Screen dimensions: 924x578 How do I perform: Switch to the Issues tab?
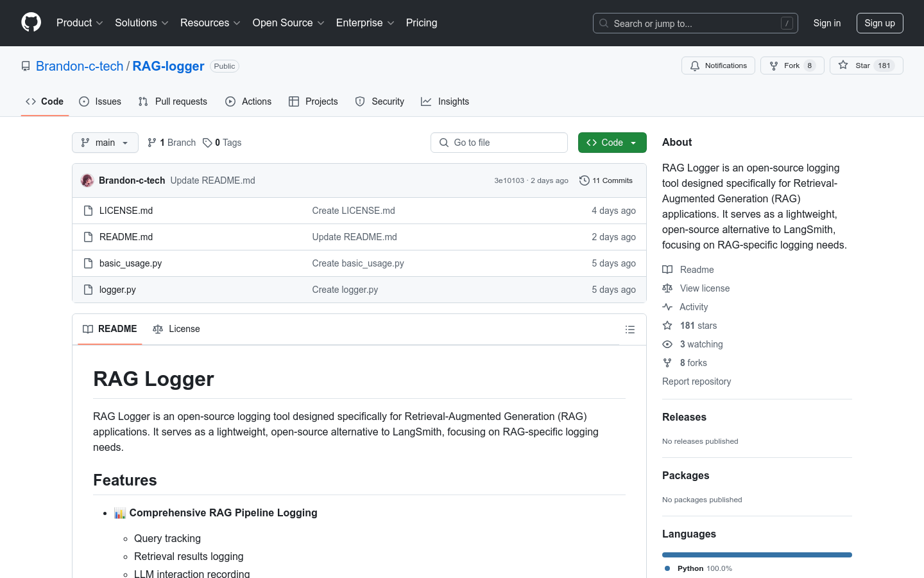point(100,101)
